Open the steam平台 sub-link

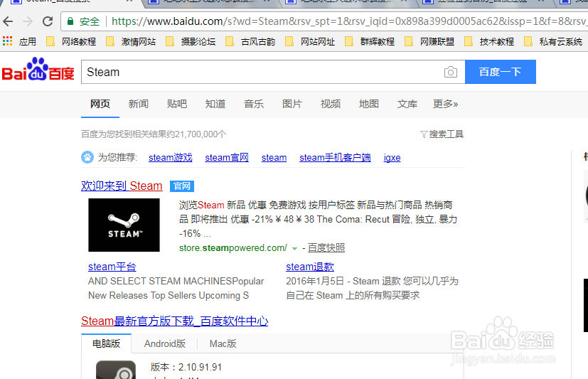112,267
